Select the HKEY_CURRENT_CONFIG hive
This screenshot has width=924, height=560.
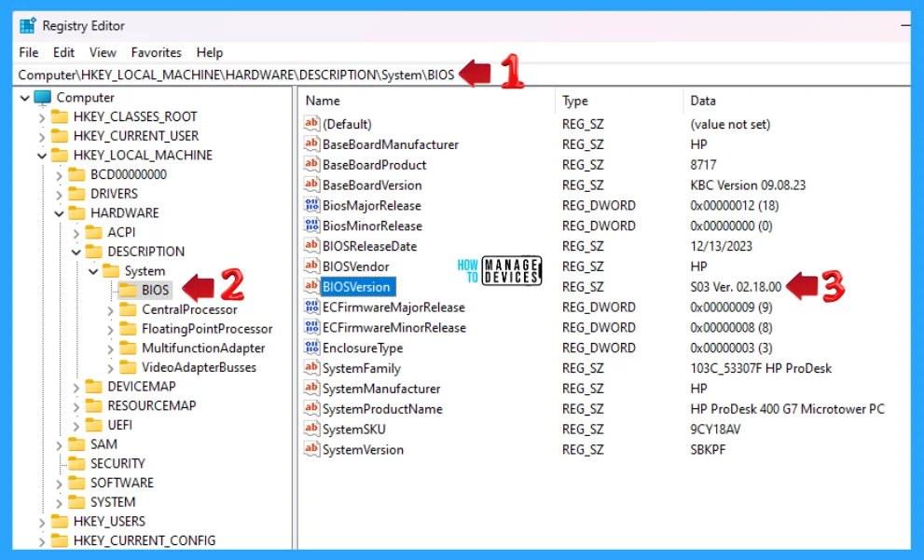coord(145,540)
